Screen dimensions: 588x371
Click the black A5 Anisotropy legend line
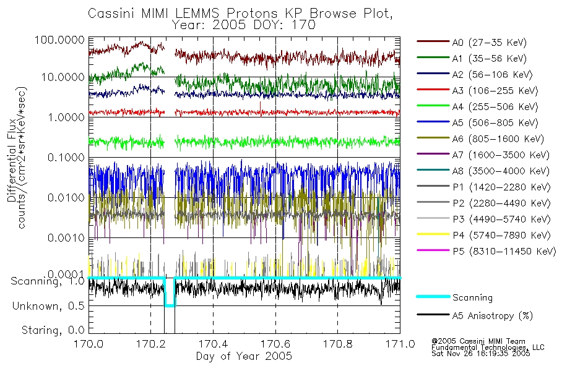[x=433, y=314]
